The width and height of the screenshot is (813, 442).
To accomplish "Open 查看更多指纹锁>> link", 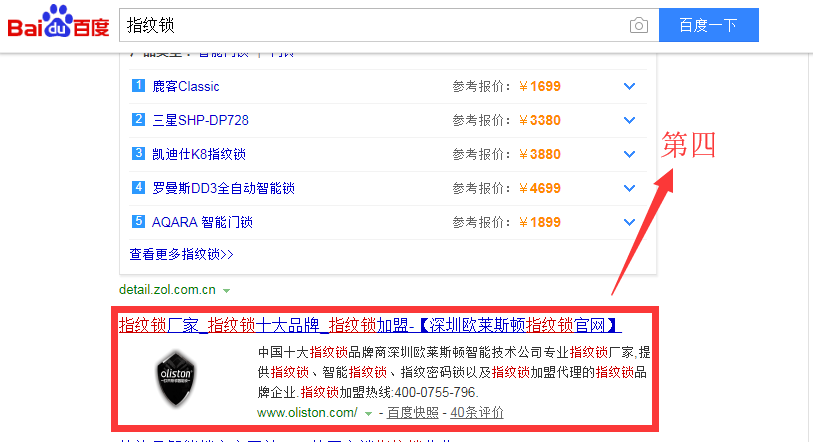I will (181, 254).
